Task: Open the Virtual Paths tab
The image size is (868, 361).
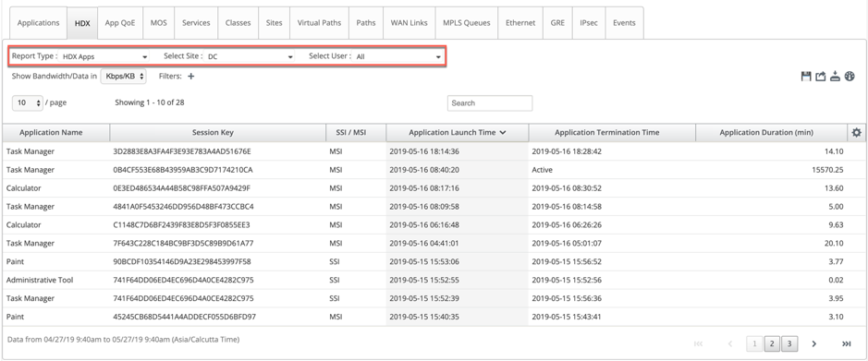Action: pos(320,23)
